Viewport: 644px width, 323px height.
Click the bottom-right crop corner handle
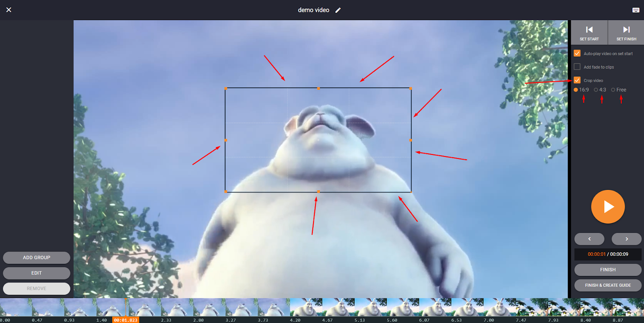point(411,192)
